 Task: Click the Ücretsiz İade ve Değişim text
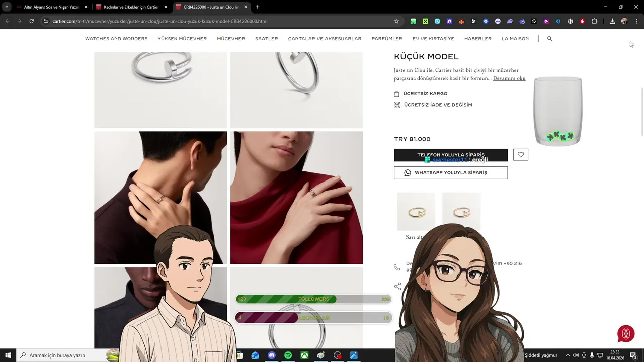438,105
